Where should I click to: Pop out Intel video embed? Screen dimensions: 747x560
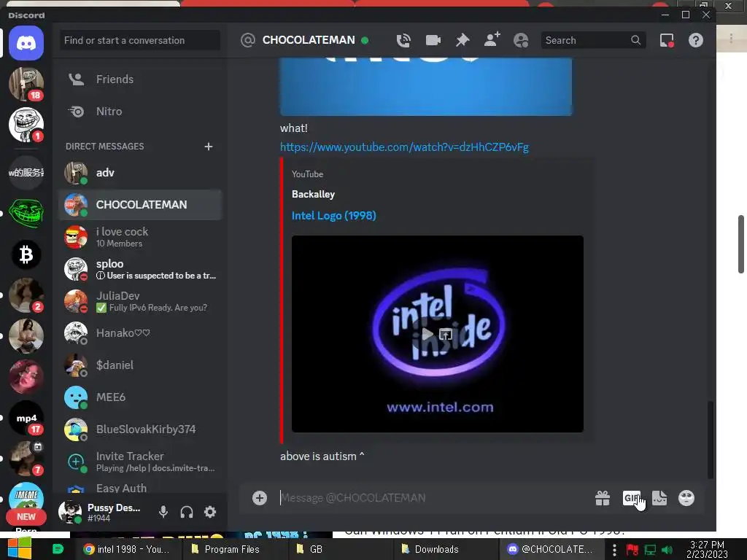[x=446, y=334]
